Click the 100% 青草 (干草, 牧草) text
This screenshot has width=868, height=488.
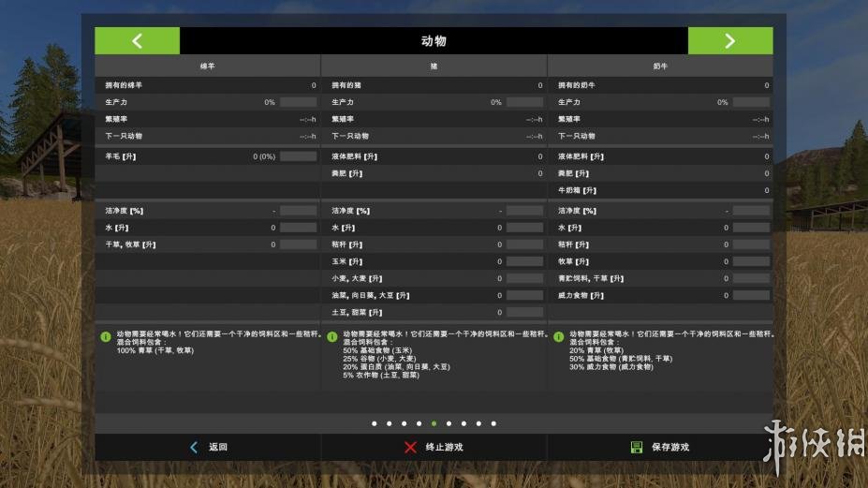155,350
